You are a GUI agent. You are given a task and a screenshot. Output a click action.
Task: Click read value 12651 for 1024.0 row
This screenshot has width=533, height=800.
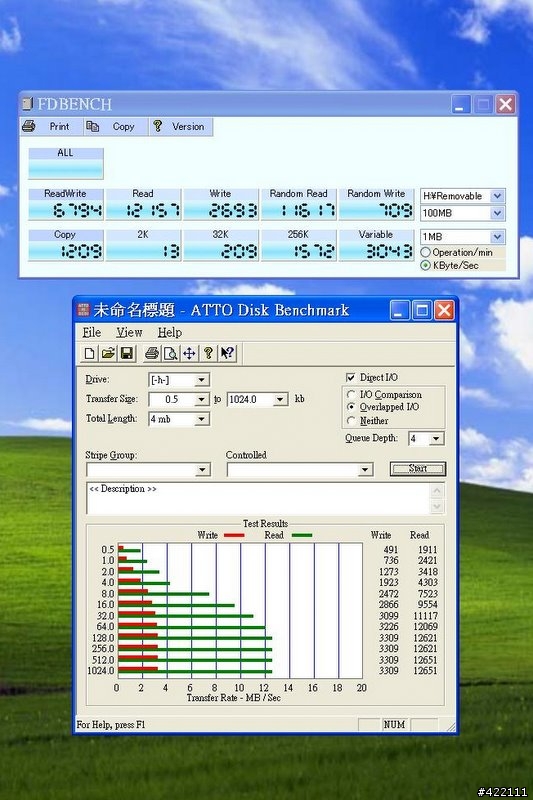pyautogui.click(x=425, y=670)
